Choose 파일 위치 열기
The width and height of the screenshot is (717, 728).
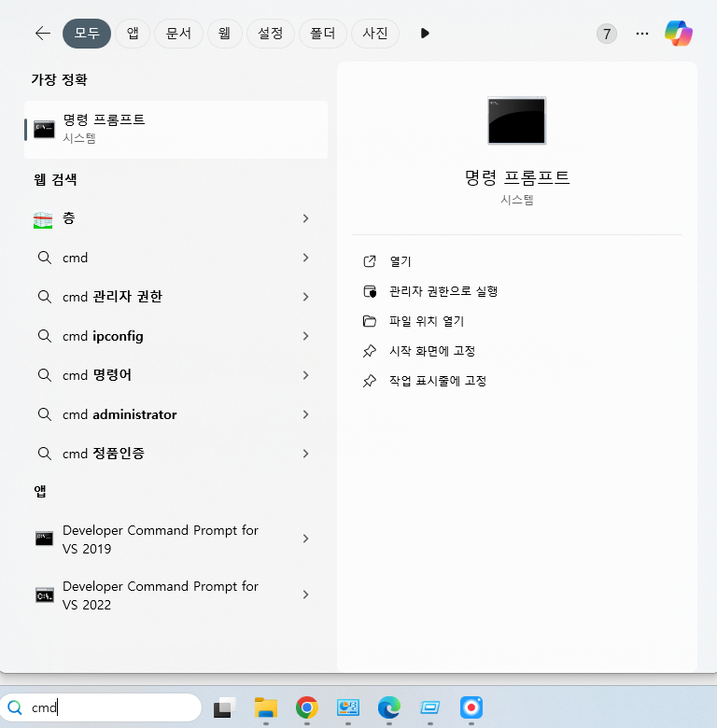427,321
